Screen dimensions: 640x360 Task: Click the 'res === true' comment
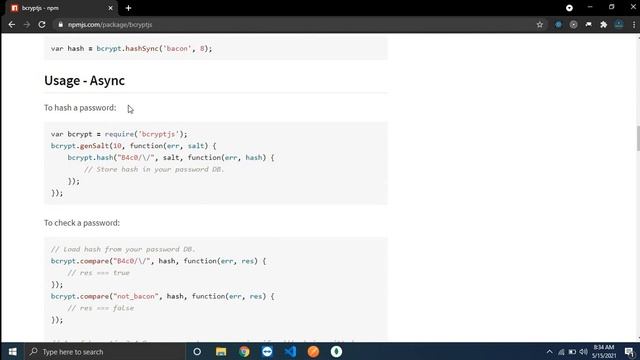tap(98, 273)
